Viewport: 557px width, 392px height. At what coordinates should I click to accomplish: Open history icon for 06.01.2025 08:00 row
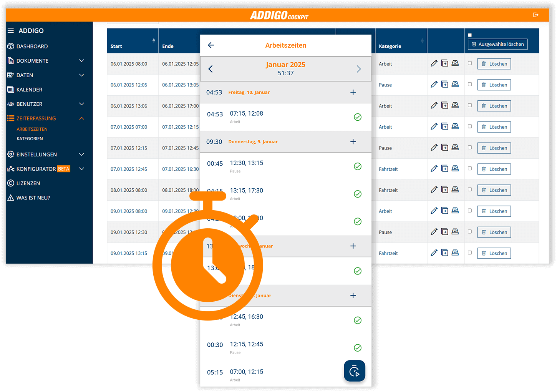coord(455,63)
